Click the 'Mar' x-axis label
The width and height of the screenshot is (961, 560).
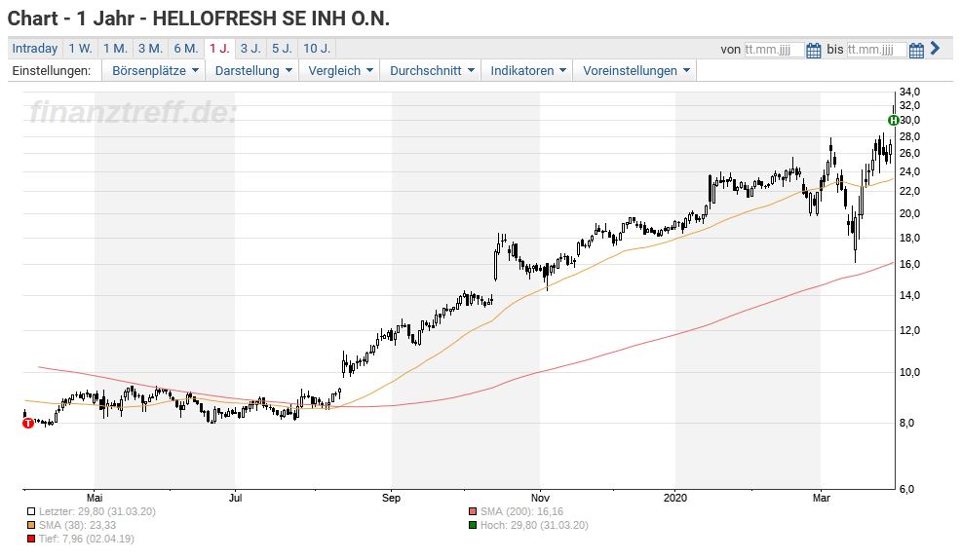822,498
